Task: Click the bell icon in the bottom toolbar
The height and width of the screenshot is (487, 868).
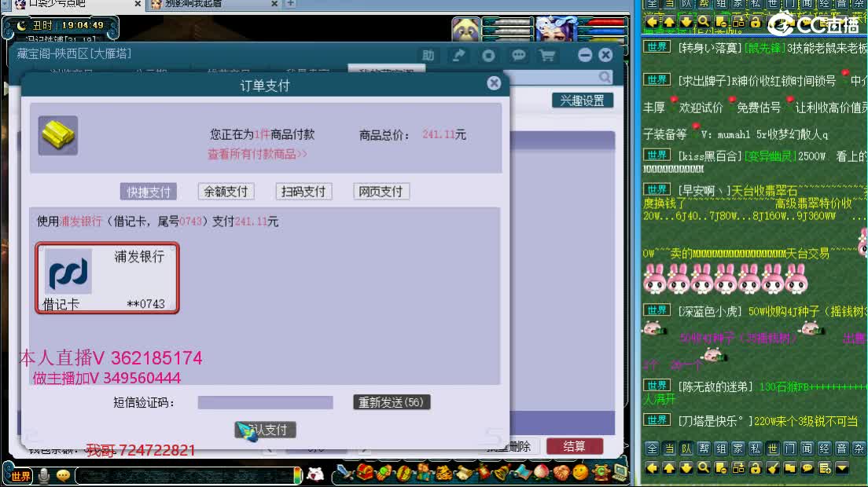Action: point(501,474)
